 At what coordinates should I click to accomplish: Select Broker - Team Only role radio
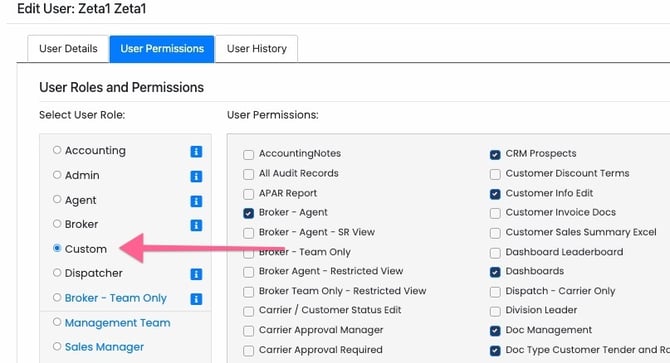pos(57,297)
